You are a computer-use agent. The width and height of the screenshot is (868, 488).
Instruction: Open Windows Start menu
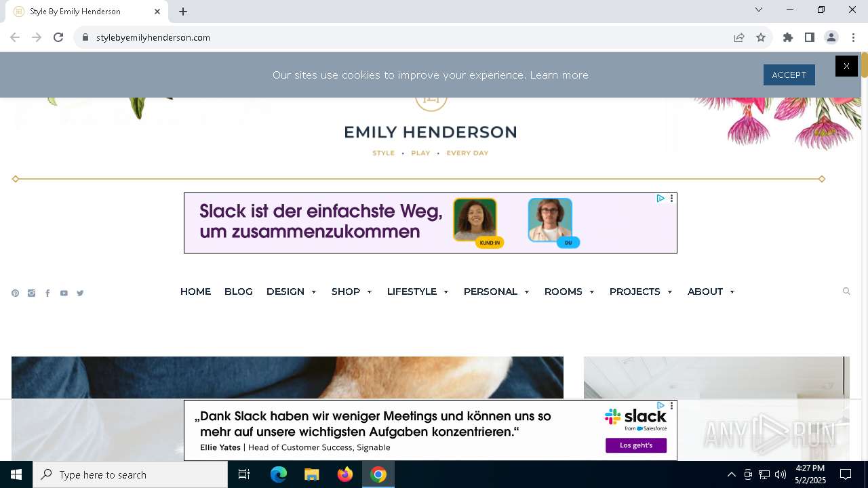point(16,474)
